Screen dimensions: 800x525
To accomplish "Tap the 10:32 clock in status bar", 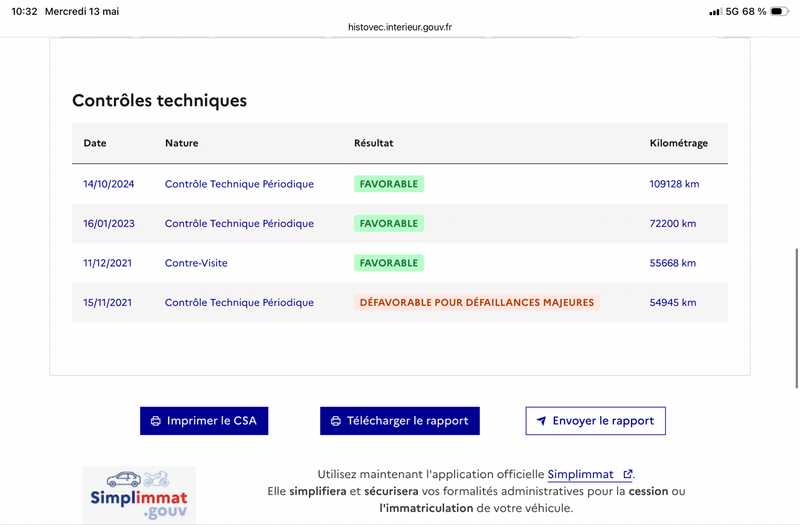I will tap(24, 11).
